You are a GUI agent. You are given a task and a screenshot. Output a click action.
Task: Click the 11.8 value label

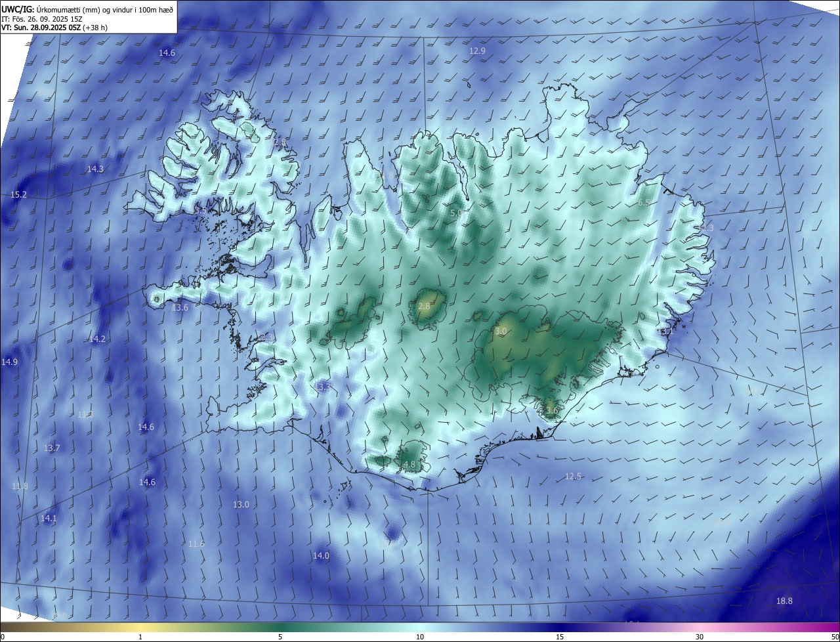click(x=20, y=486)
